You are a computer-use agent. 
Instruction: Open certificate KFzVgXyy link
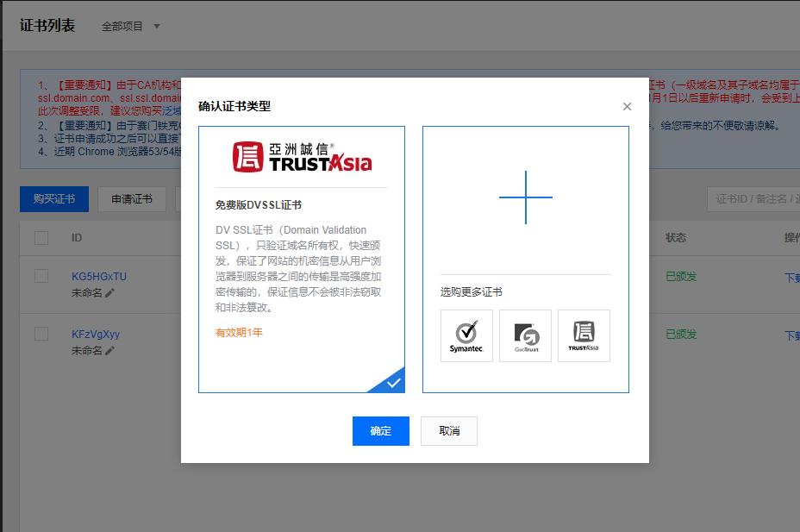pos(96,334)
